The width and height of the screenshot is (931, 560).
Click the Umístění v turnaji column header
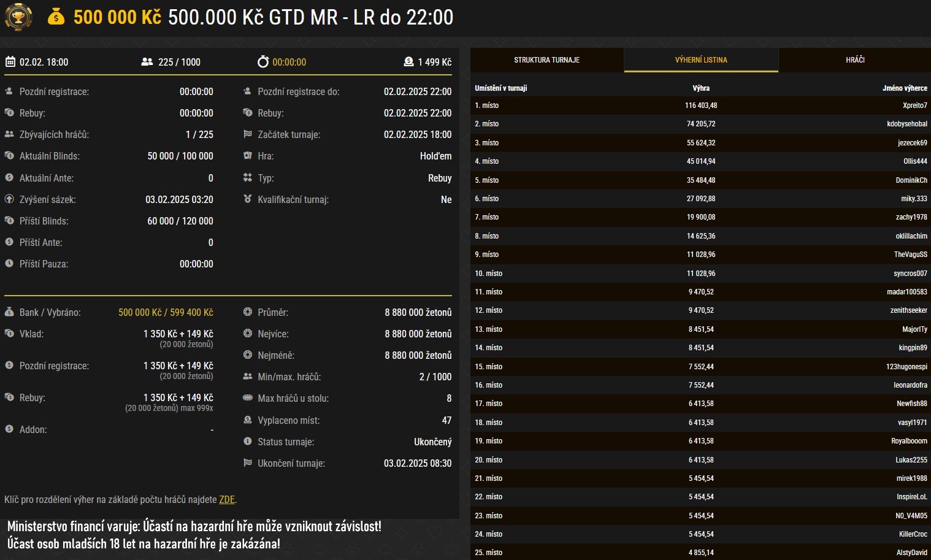[x=501, y=88]
